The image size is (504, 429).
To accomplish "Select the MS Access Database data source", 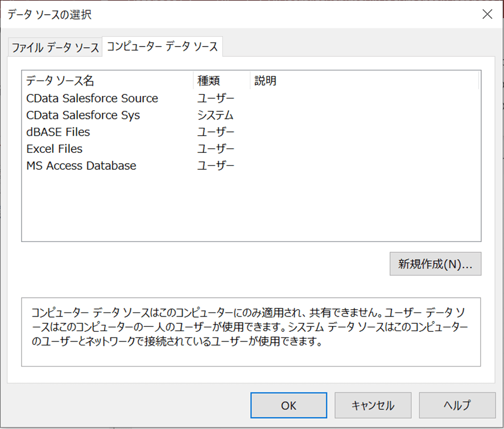I will coord(80,166).
